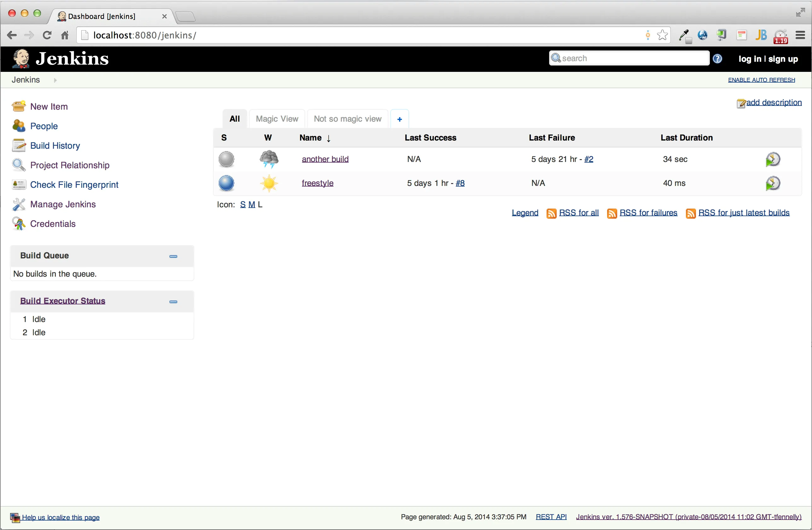The width and height of the screenshot is (812, 530).
Task: Click the stormy weather icon for another build
Action: pyautogui.click(x=268, y=158)
